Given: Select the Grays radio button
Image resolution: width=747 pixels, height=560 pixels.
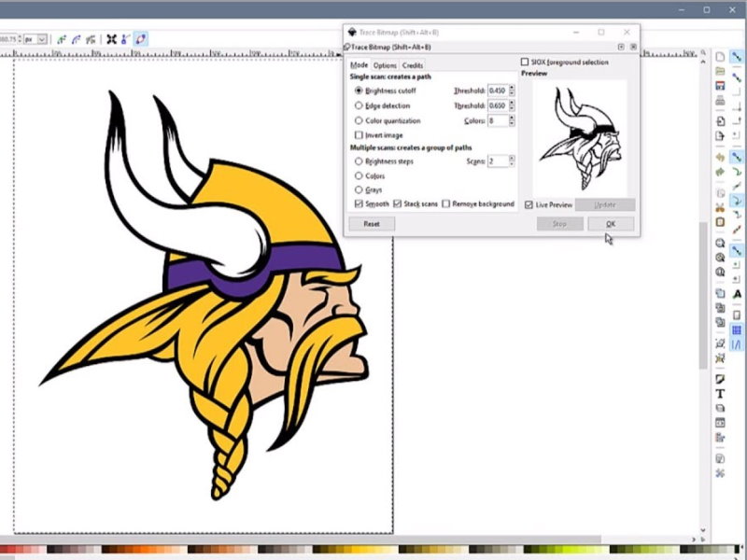Looking at the screenshot, I should coord(359,189).
